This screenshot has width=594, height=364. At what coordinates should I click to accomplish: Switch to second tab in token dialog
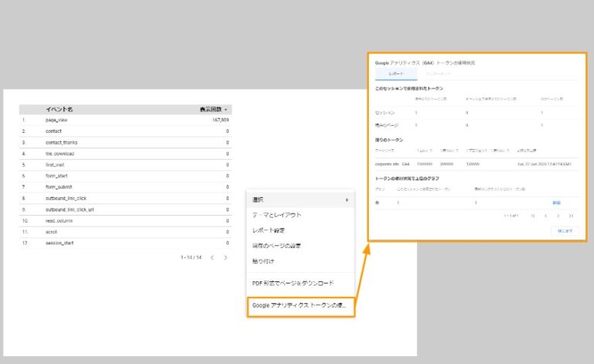(x=439, y=73)
